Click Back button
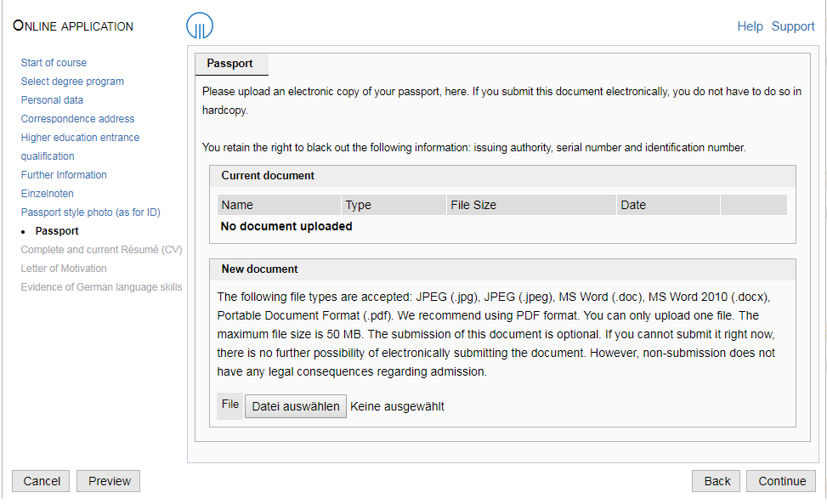 [x=717, y=481]
